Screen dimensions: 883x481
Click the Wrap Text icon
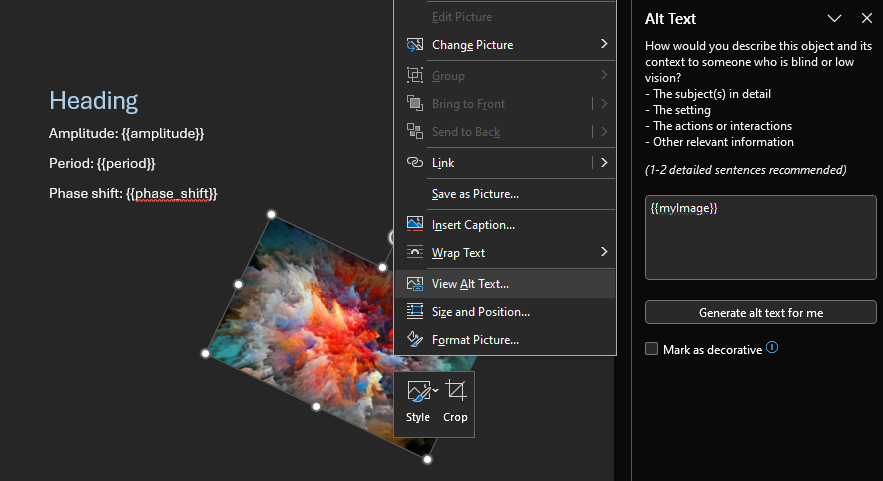[415, 252]
